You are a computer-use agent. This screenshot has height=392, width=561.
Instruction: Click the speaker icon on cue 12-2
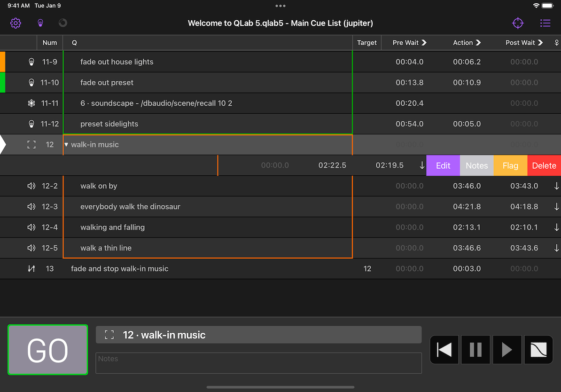(x=31, y=186)
